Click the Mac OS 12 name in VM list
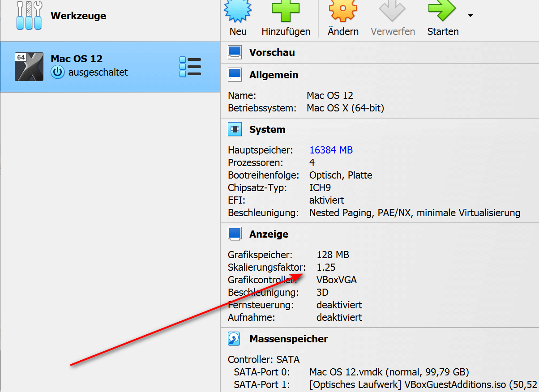Image resolution: width=539 pixels, height=392 pixels. (77, 59)
